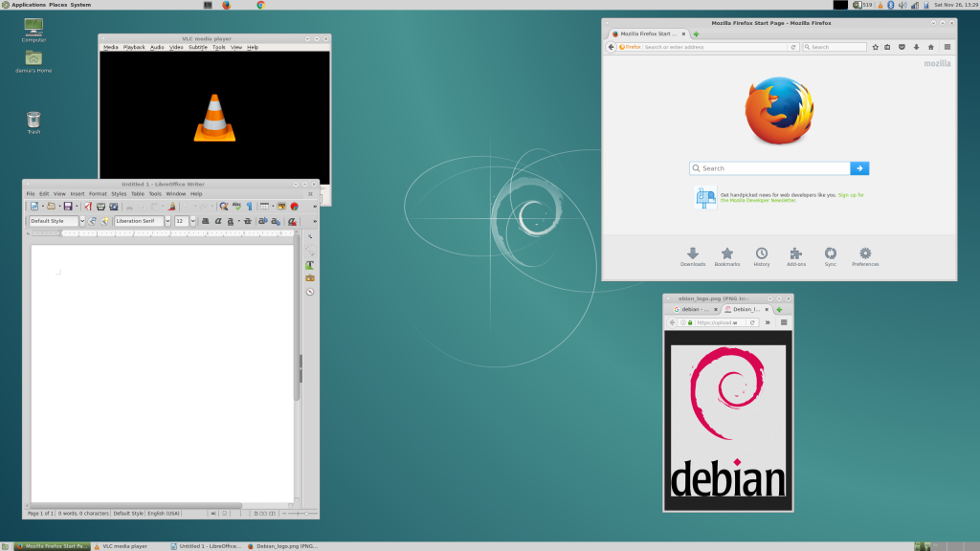Click History on Firefox start page
Viewport: 980px width, 551px height.
click(x=761, y=256)
